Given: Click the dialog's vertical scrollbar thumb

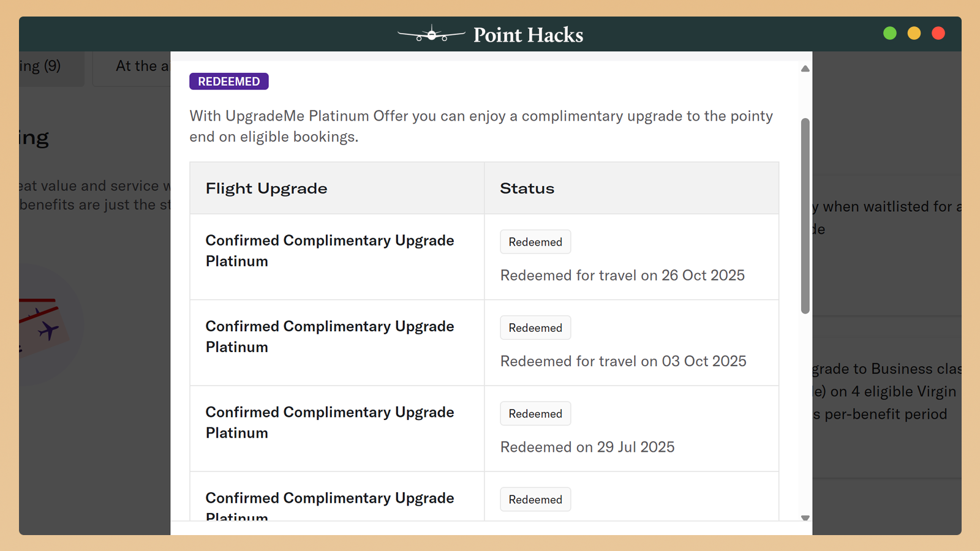Looking at the screenshot, I should pos(805,216).
